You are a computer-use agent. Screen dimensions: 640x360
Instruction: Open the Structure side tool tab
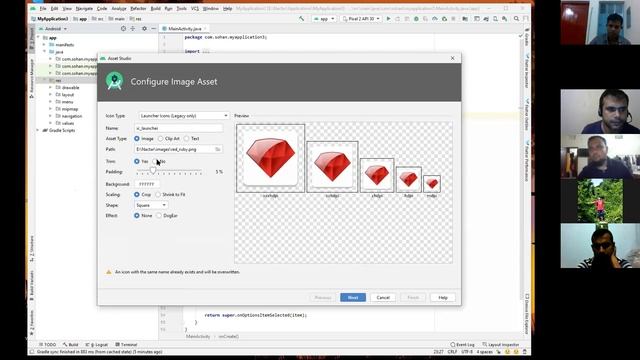click(32, 249)
